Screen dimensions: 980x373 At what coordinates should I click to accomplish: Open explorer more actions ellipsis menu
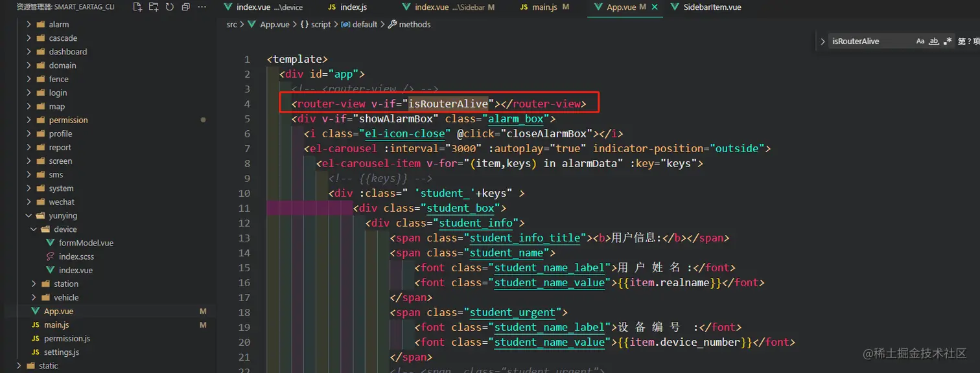202,7
